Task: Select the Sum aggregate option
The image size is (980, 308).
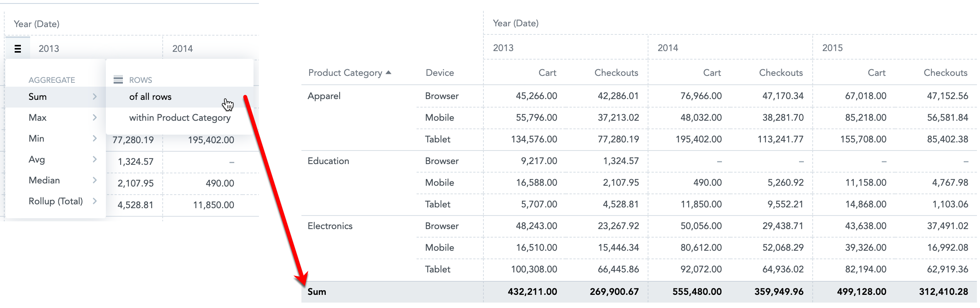Action: (x=56, y=97)
